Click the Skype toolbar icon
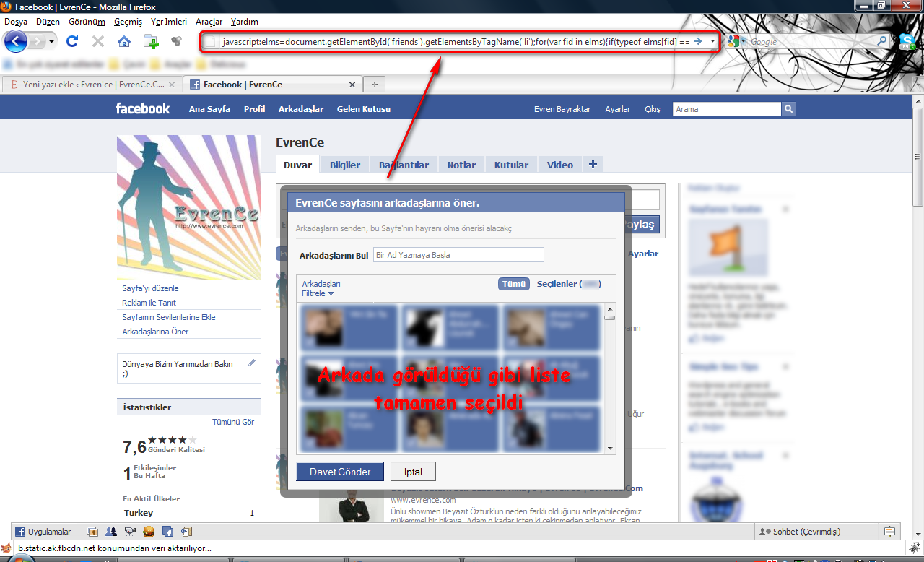924x562 pixels. (x=907, y=42)
